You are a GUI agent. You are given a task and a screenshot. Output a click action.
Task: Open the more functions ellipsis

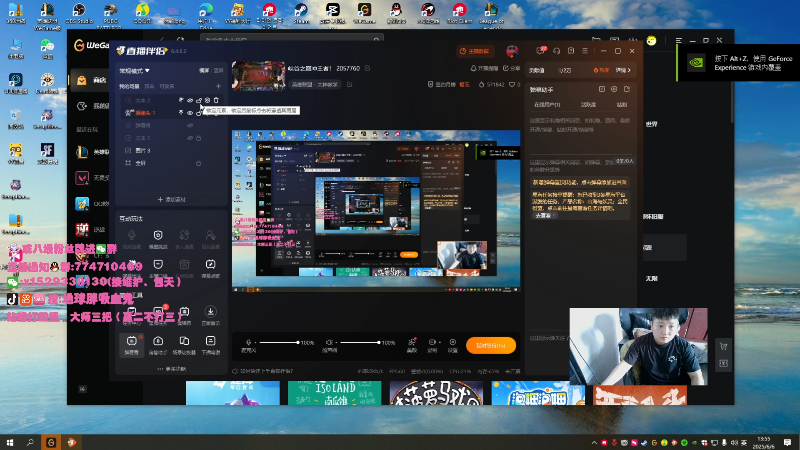171,369
